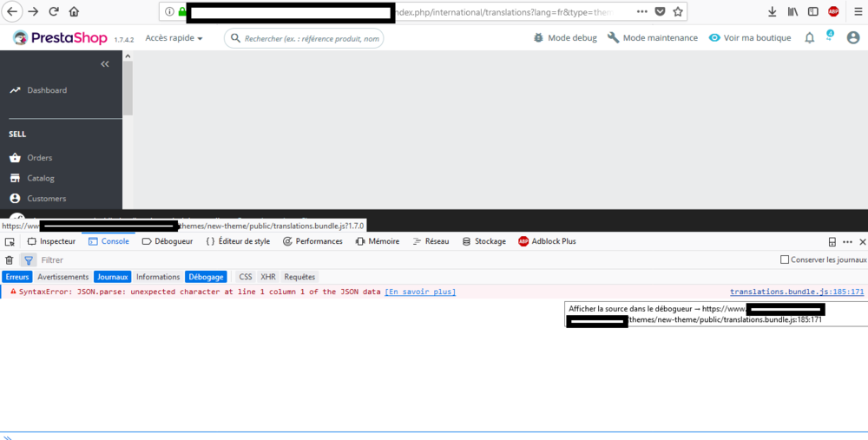Toggle the Erreurs filter
This screenshot has width=868, height=440.
17,277
